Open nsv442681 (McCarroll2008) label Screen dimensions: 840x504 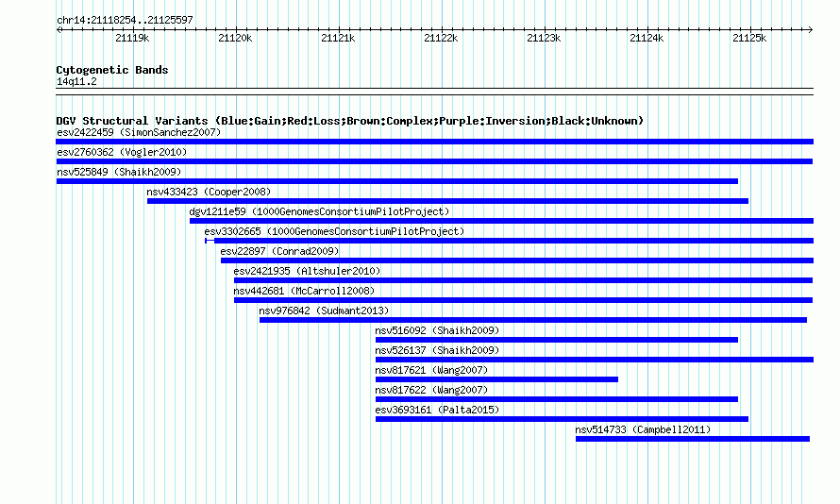tap(304, 291)
